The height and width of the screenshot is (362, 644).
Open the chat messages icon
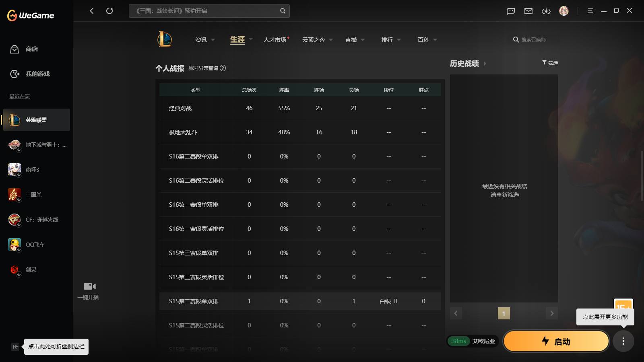tap(511, 11)
